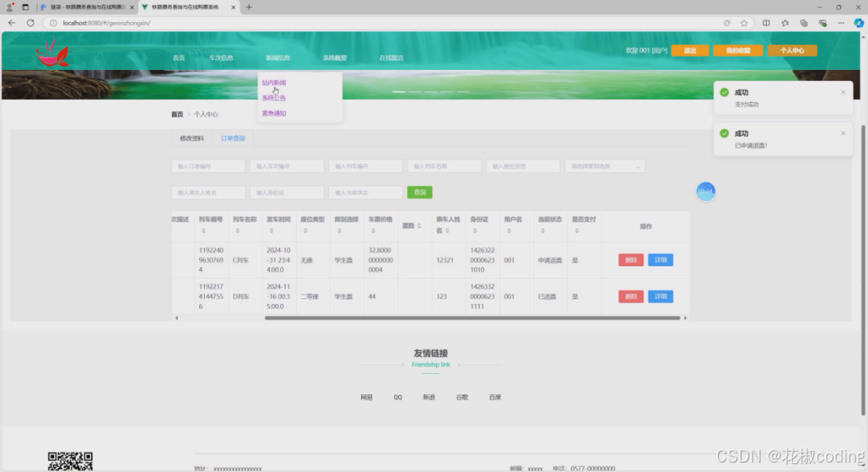Open the browser collections icon
This screenshot has width=868, height=472.
(x=804, y=24)
